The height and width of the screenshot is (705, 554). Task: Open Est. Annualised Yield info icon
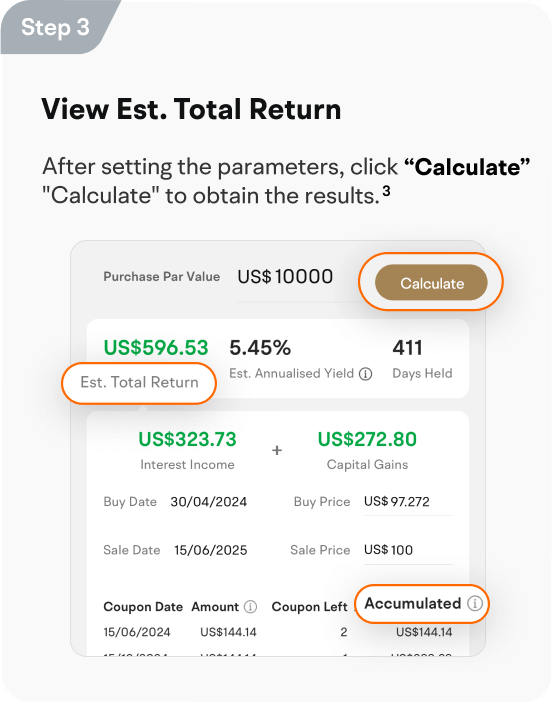pos(366,374)
